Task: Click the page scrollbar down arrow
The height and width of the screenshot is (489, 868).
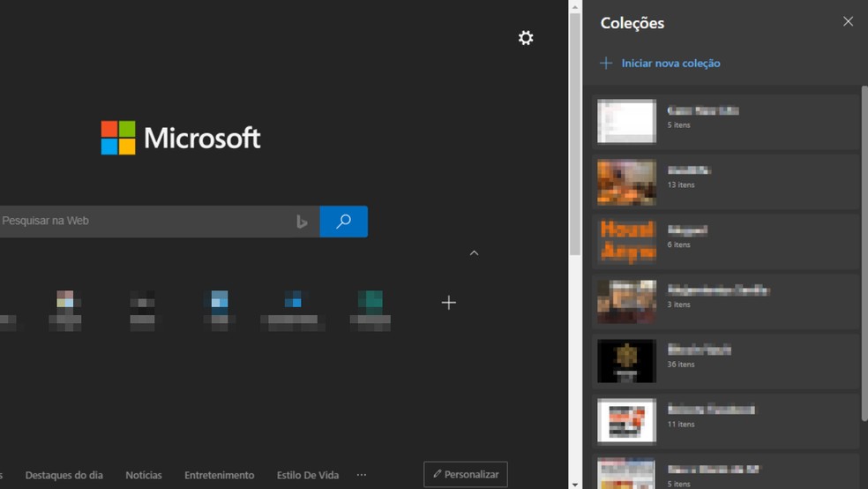Action: 574,484
